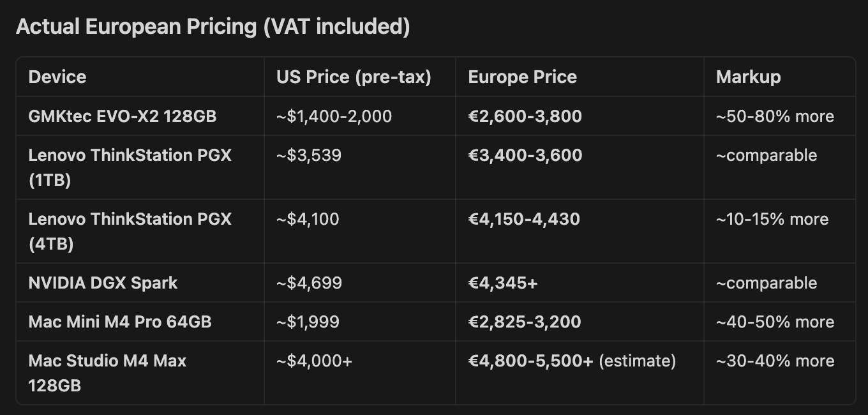This screenshot has height=415, width=868.
Task: Click the '€4,800-5,500+ (estimate)' price cell
Action: click(x=571, y=361)
